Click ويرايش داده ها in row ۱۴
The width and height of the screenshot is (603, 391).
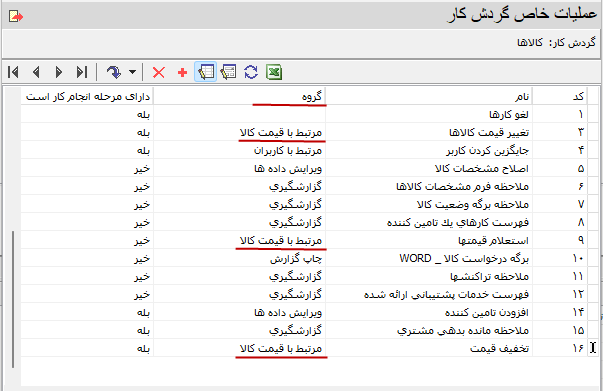pyautogui.click(x=240, y=313)
